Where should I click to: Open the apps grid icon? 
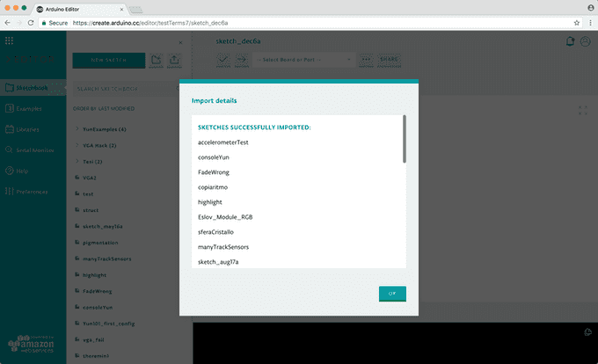11,41
